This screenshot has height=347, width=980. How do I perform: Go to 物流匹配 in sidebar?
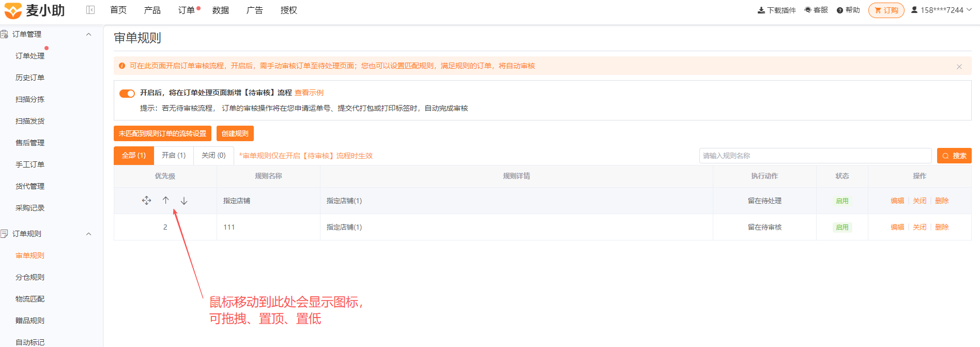coord(30,299)
